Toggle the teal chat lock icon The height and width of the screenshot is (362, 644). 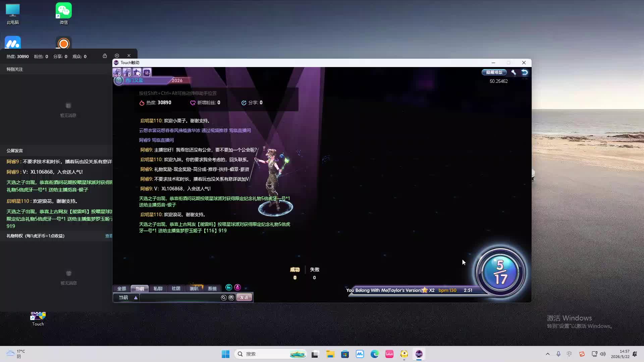point(229,288)
